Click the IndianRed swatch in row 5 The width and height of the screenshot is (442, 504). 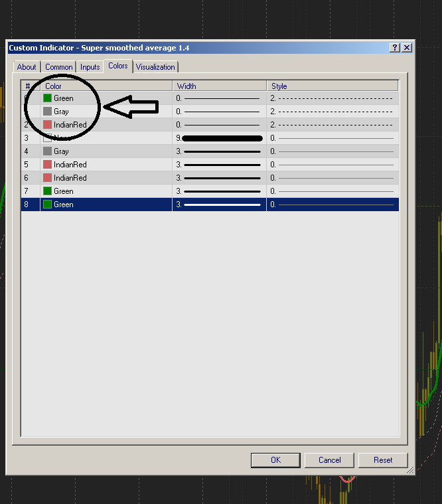47,165
